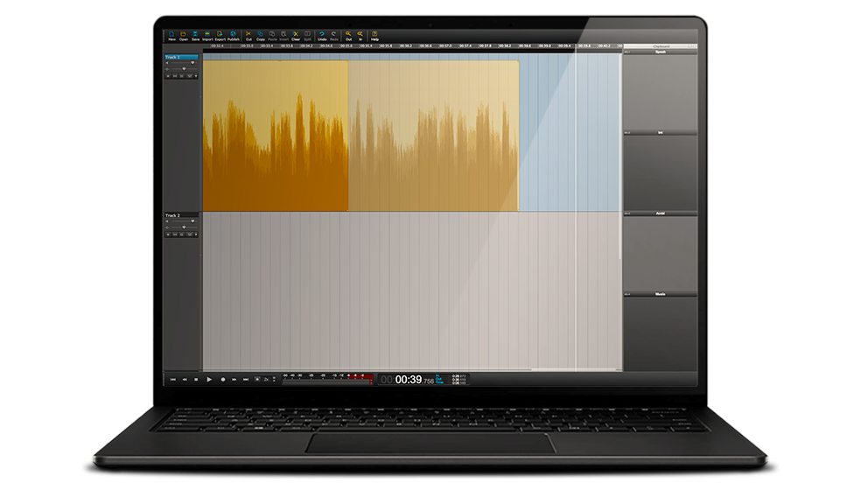Click the Track 2 volume slider
This screenshot has width=861, height=504.
point(185,221)
